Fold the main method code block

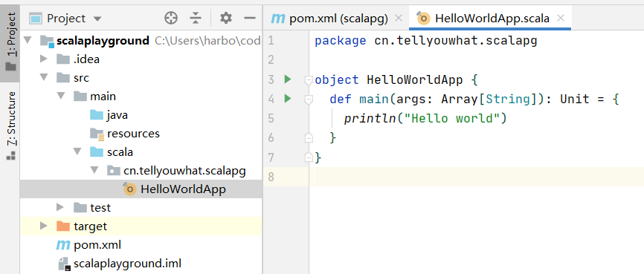click(x=309, y=100)
